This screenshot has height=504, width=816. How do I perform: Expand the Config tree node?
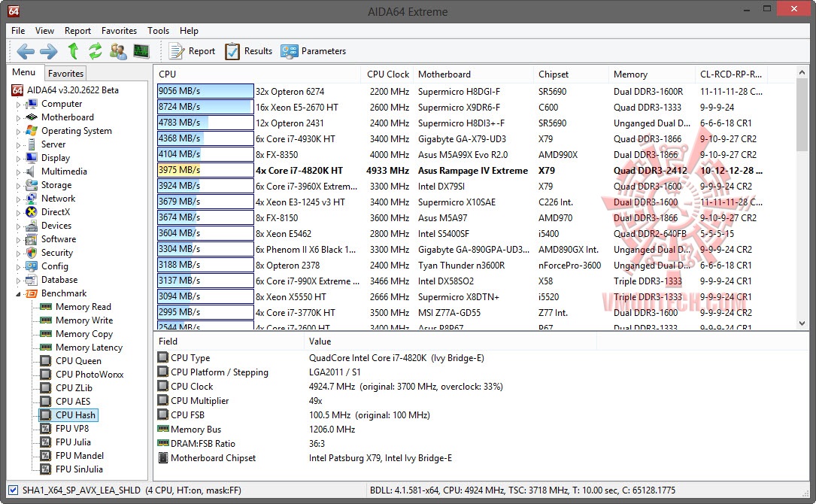18,266
